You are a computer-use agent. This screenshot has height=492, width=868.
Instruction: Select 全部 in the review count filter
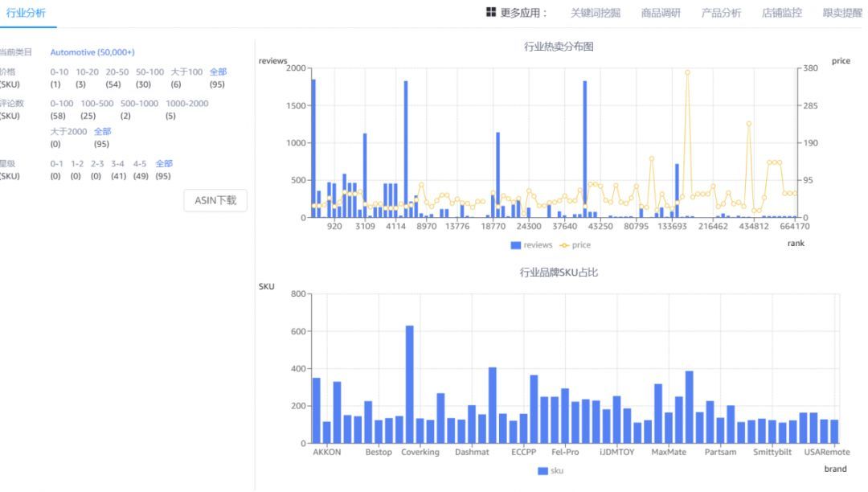click(x=102, y=132)
